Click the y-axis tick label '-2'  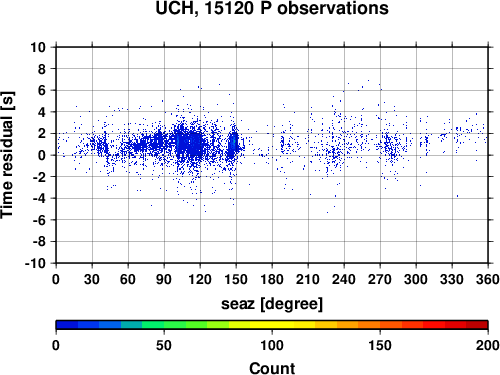point(39,177)
